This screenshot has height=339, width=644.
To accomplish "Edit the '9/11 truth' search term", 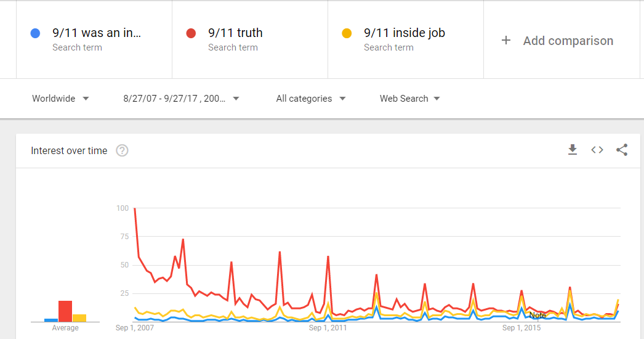I will (235, 33).
